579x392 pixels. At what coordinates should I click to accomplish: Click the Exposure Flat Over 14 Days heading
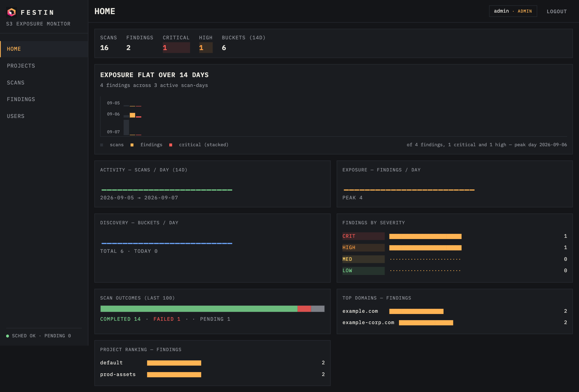click(x=155, y=75)
